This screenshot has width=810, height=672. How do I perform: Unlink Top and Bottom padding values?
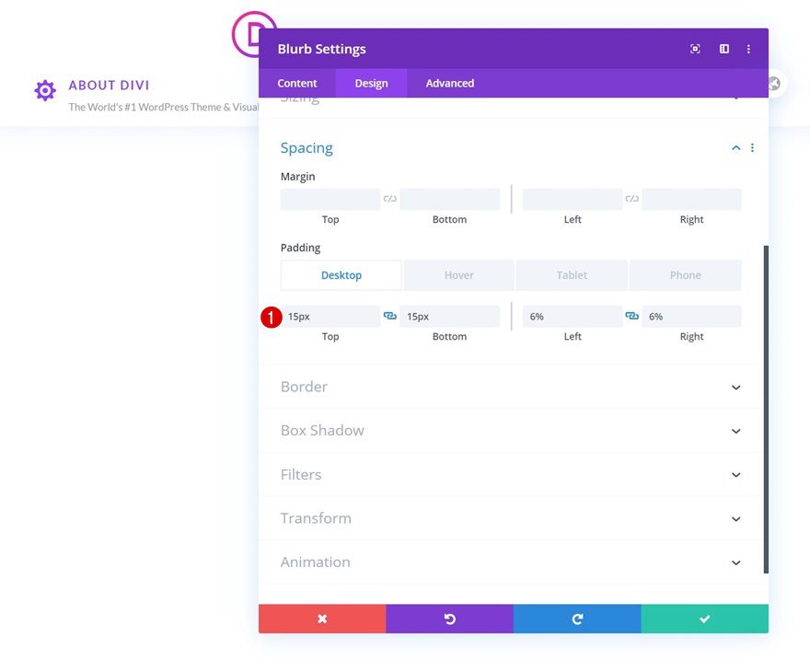[x=390, y=315]
